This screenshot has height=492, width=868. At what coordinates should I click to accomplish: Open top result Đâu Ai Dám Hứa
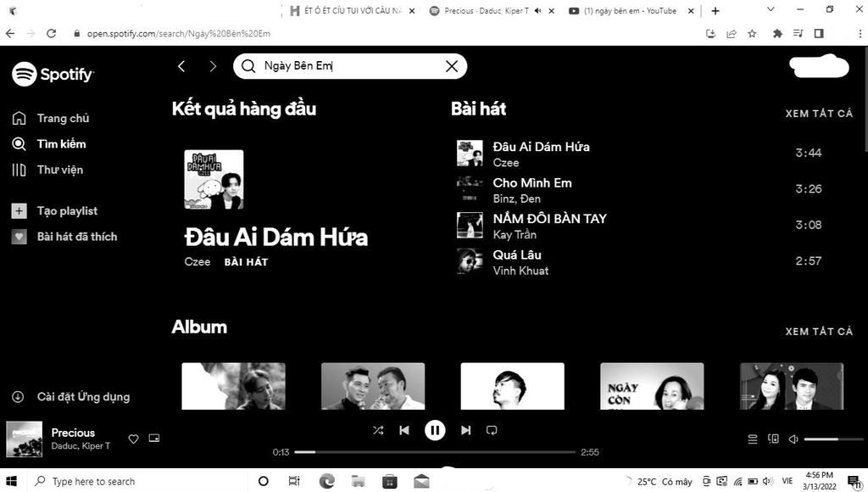point(275,238)
